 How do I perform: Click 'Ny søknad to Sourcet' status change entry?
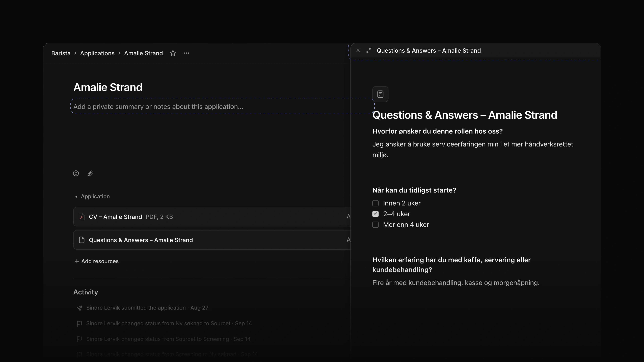tap(169, 323)
